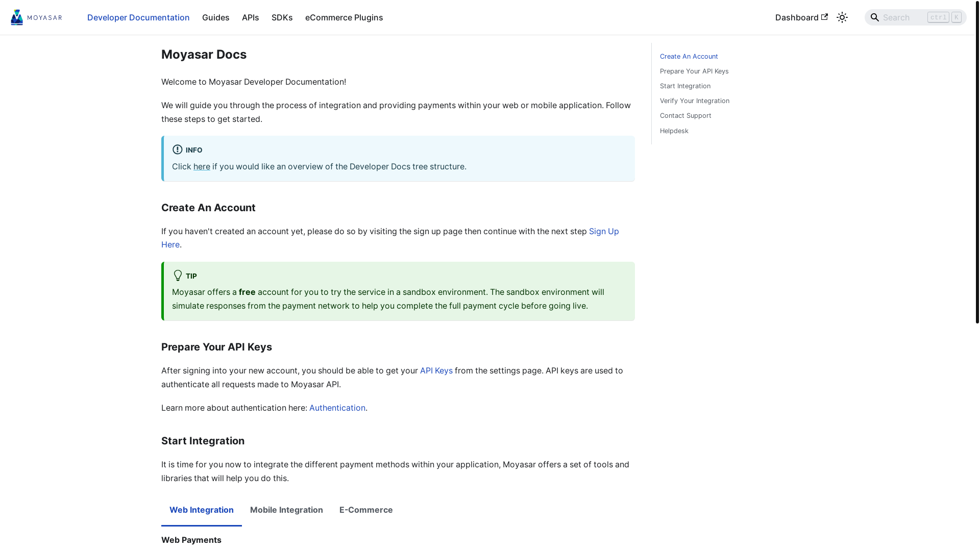Click the Sign Up Here link
Image resolution: width=980 pixels, height=551 pixels.
tap(604, 231)
